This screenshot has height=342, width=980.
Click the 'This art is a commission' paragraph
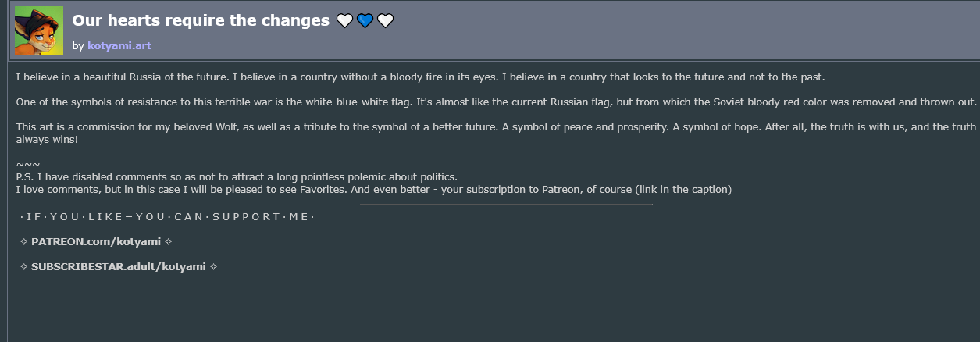pyautogui.click(x=496, y=133)
